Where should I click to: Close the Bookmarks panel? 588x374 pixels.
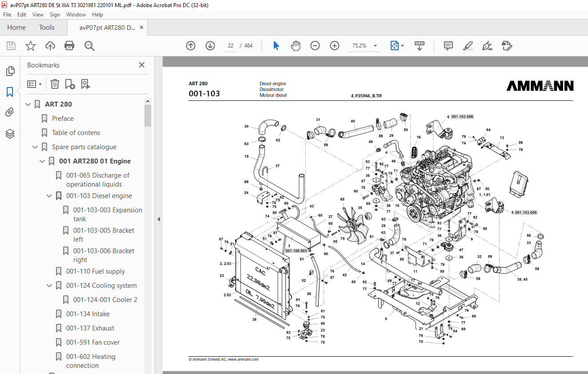coord(142,65)
